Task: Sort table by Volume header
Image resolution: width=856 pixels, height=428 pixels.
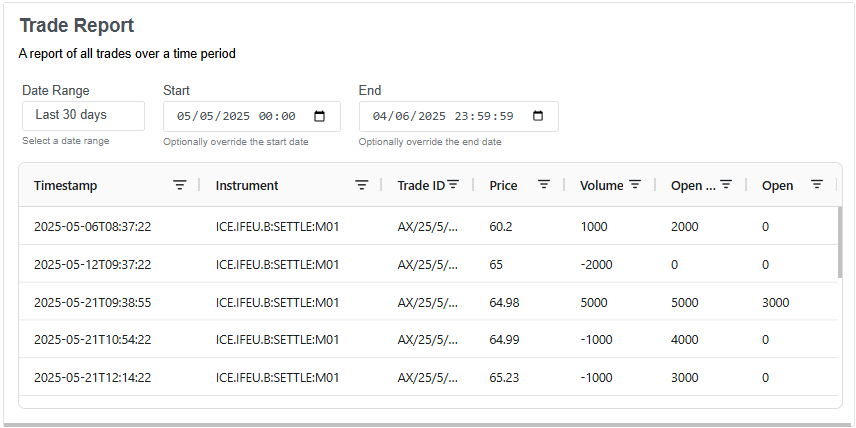Action: [x=601, y=185]
